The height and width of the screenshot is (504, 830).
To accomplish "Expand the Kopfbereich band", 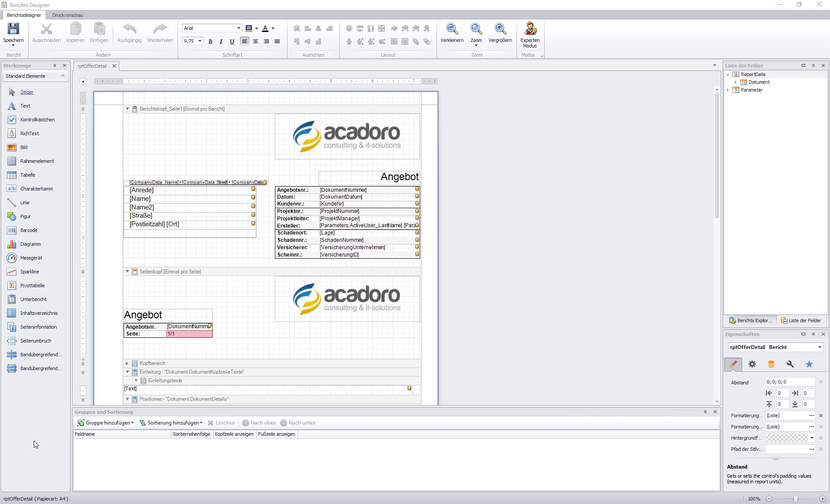I will (127, 363).
